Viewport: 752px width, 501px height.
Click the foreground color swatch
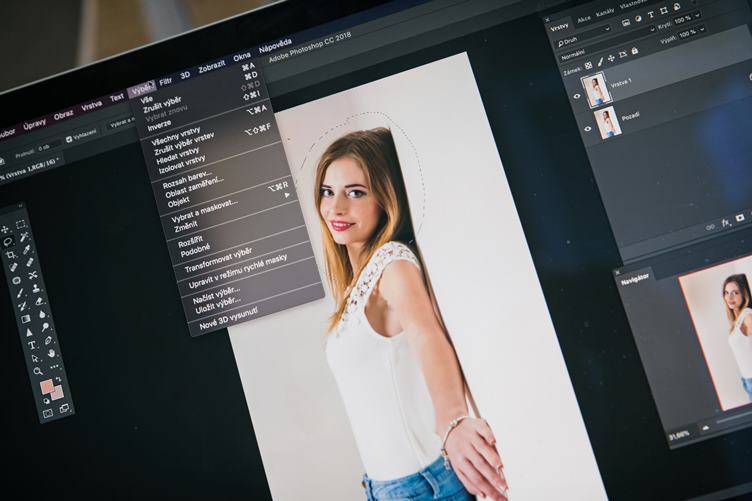coord(47,386)
